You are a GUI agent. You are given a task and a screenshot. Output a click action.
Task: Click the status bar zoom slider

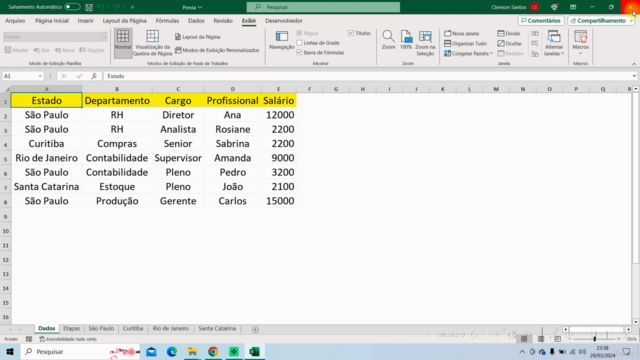595,339
